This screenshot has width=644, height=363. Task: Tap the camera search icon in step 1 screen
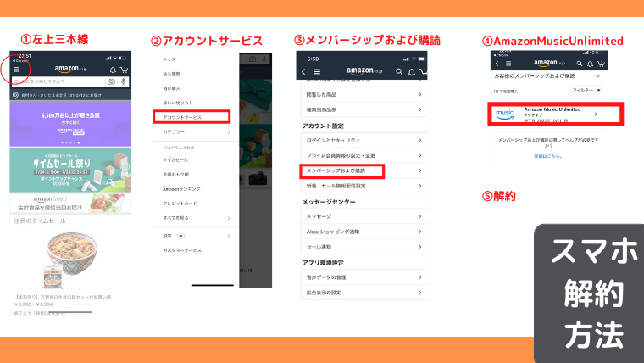tap(111, 81)
